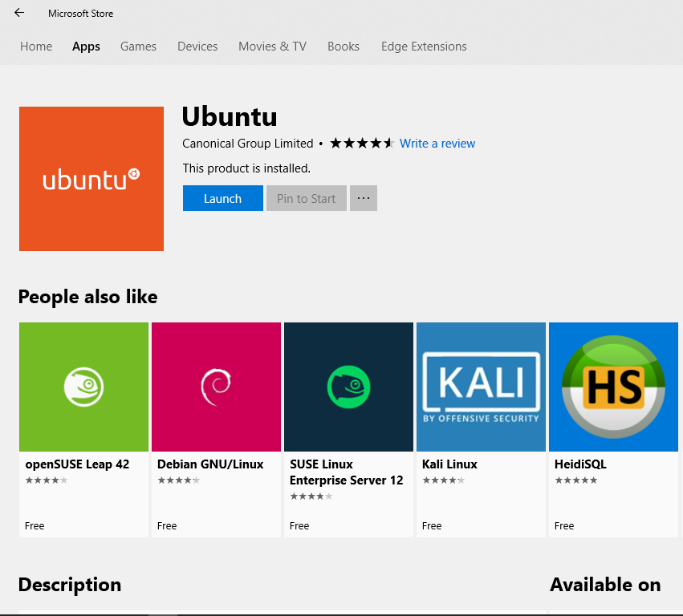This screenshot has height=616, width=683.
Task: Launch the Ubuntu app
Action: [x=222, y=197]
